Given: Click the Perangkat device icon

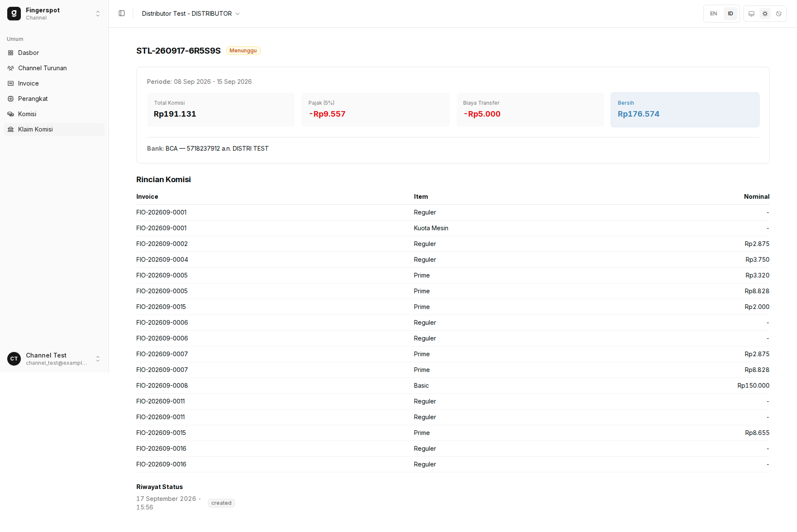Looking at the screenshot, I should pyautogui.click(x=11, y=99).
